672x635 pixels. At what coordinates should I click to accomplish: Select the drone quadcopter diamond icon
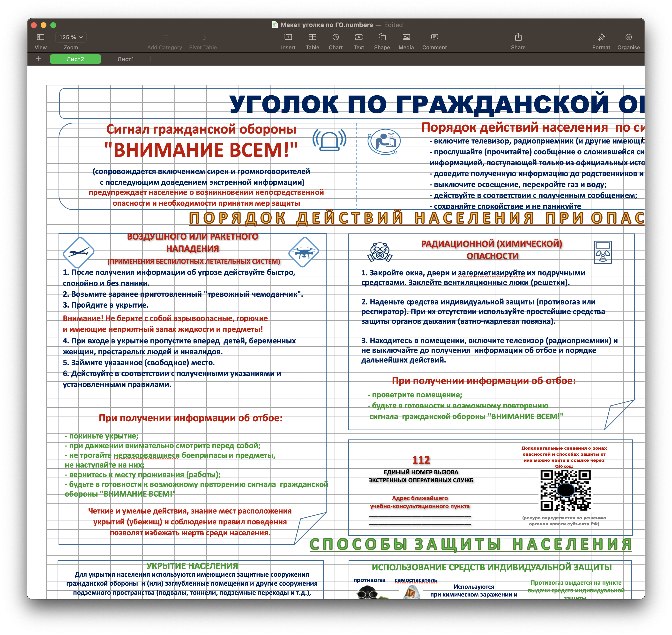(x=304, y=252)
